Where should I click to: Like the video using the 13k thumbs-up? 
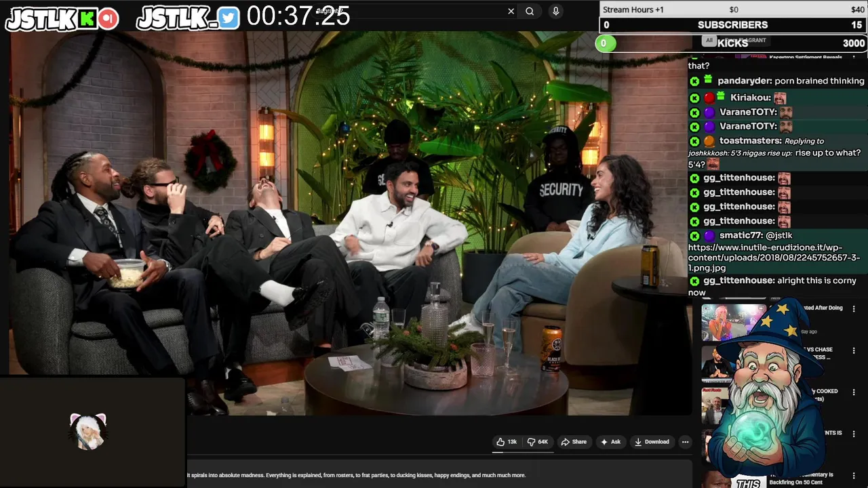pos(507,442)
